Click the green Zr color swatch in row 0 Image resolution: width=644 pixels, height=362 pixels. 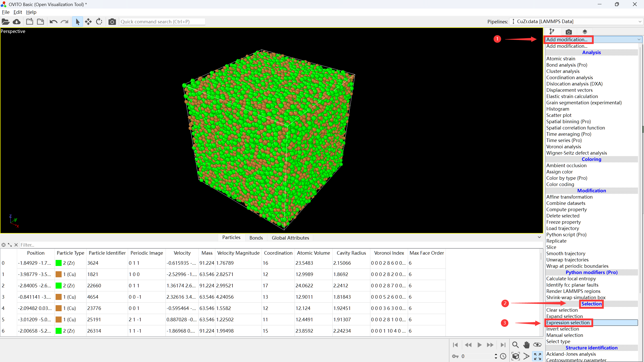click(59, 263)
